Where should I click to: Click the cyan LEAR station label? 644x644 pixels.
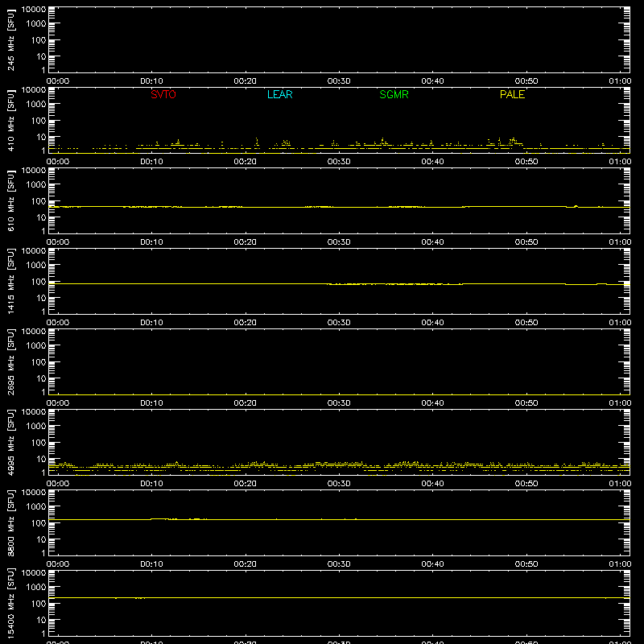pyautogui.click(x=279, y=94)
